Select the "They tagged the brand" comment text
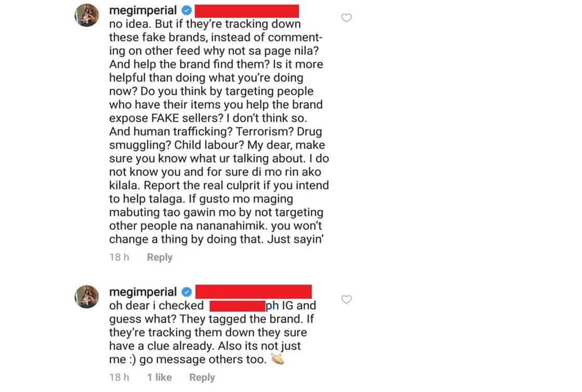 pyautogui.click(x=213, y=332)
